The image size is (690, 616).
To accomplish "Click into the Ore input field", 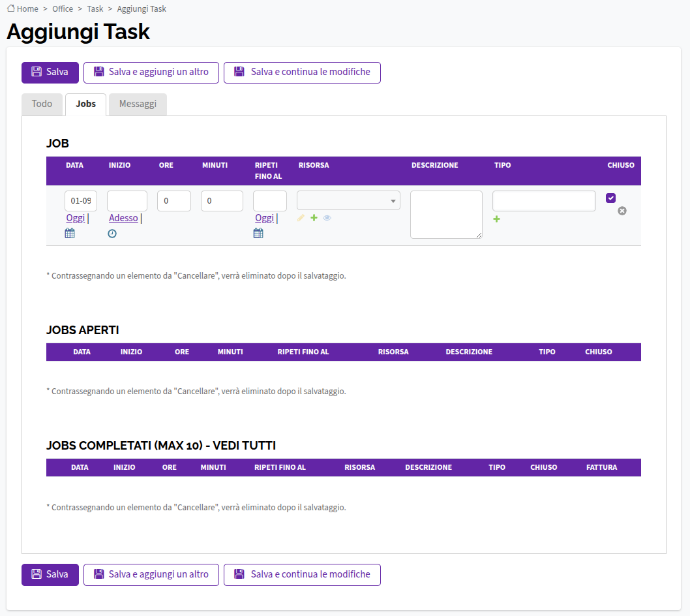I will 174,201.
